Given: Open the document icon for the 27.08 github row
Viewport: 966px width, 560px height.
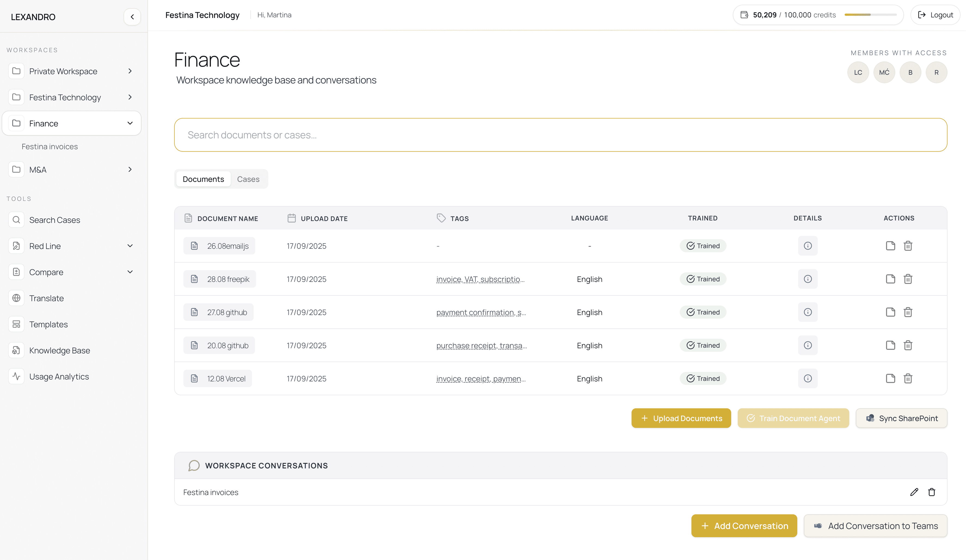Looking at the screenshot, I should tap(890, 312).
